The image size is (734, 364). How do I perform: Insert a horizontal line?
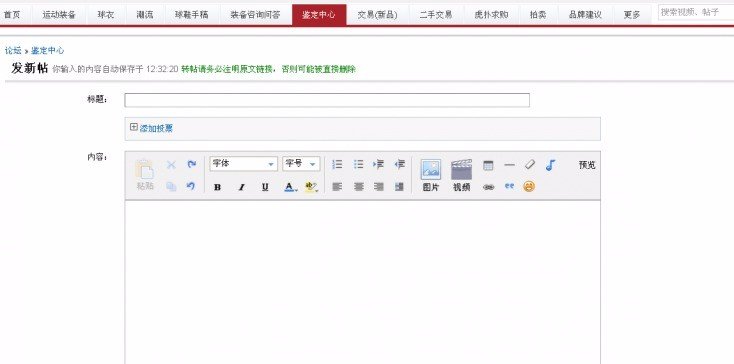click(x=510, y=165)
